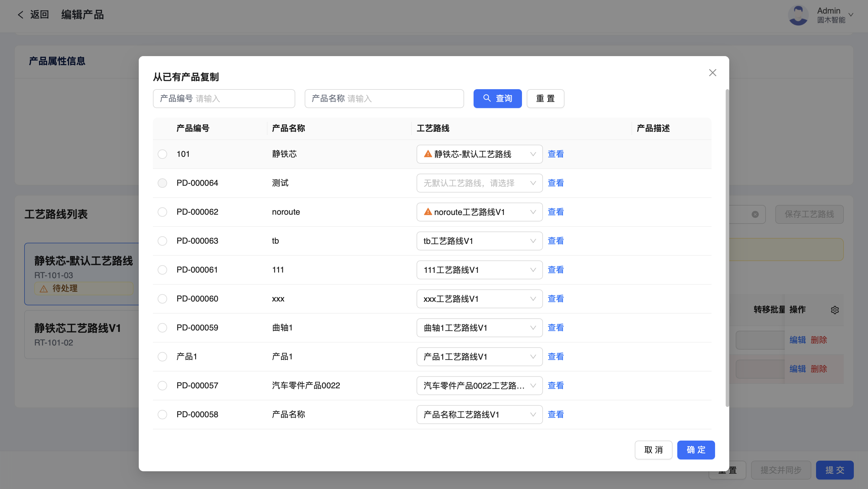This screenshot has height=489, width=868.
Task: Click the 提交并同步 button
Action: [x=781, y=470]
